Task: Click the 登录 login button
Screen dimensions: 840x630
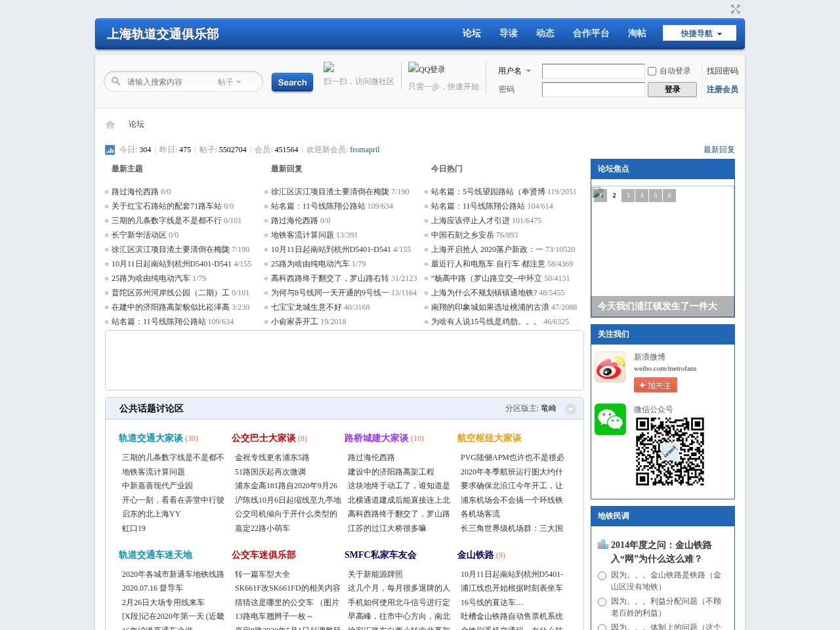Action: (673, 89)
